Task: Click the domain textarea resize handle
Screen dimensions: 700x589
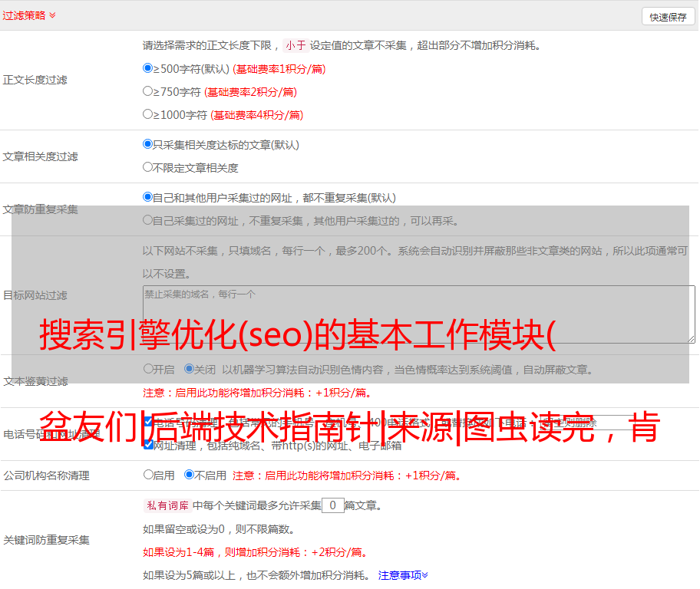Action: click(x=691, y=338)
